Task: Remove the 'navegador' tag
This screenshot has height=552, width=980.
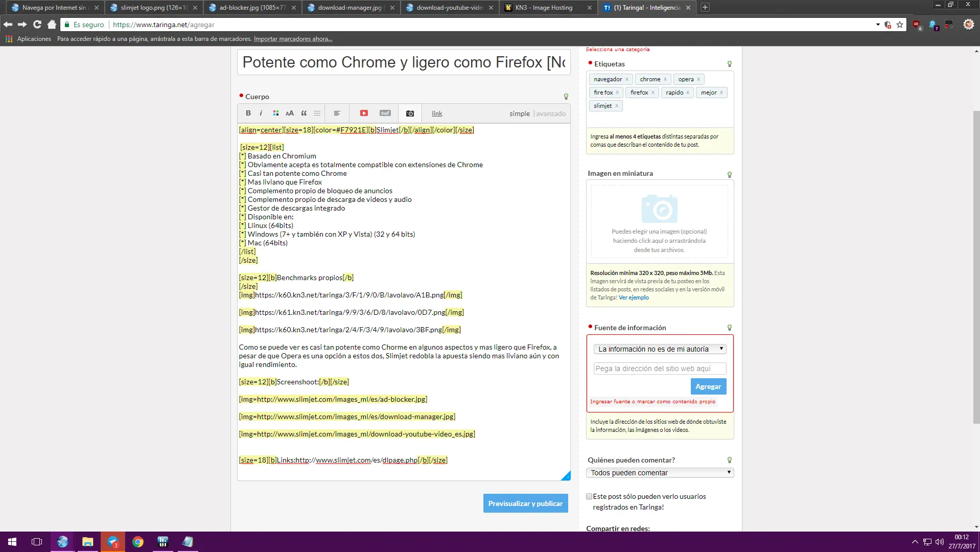Action: click(x=627, y=79)
